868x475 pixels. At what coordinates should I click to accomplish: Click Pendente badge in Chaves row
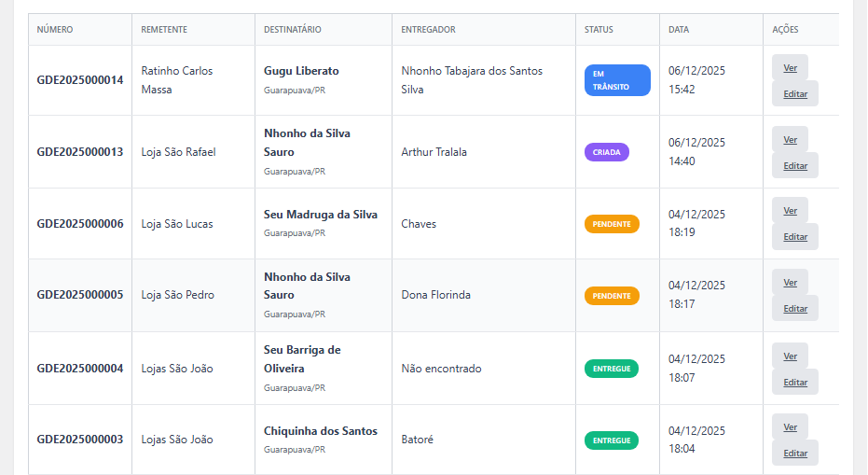click(612, 224)
